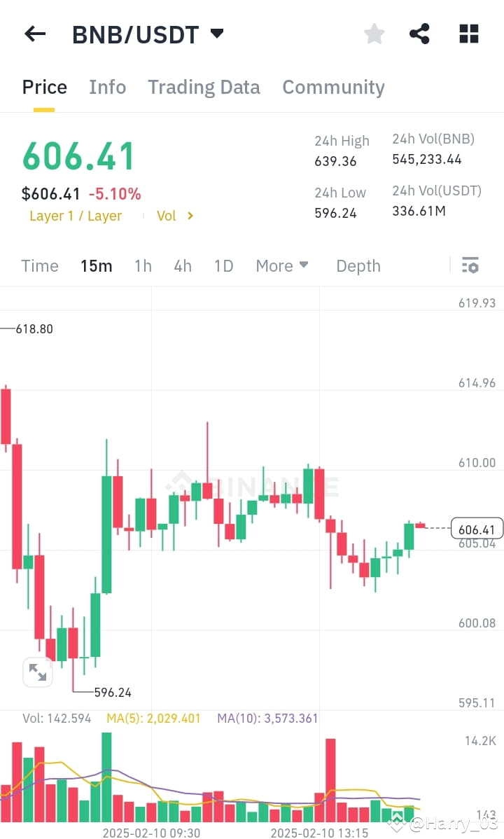Expand the Vol indicator selector

coord(175,216)
